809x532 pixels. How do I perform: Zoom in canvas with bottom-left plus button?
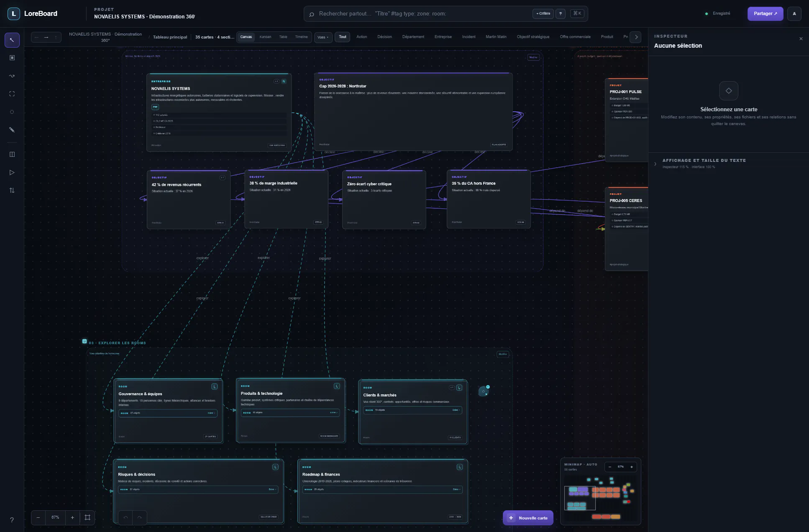tap(72, 517)
